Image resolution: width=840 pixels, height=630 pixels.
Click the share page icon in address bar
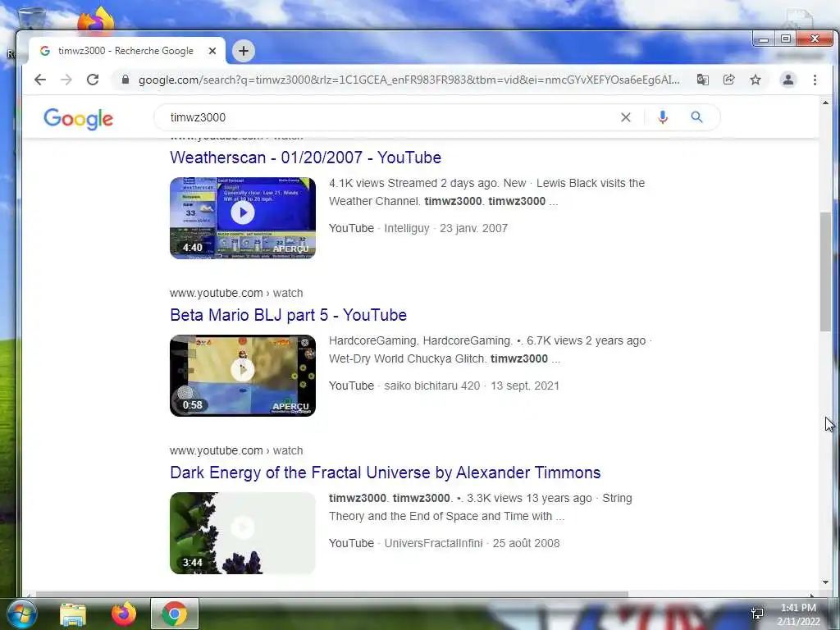[x=728, y=80]
